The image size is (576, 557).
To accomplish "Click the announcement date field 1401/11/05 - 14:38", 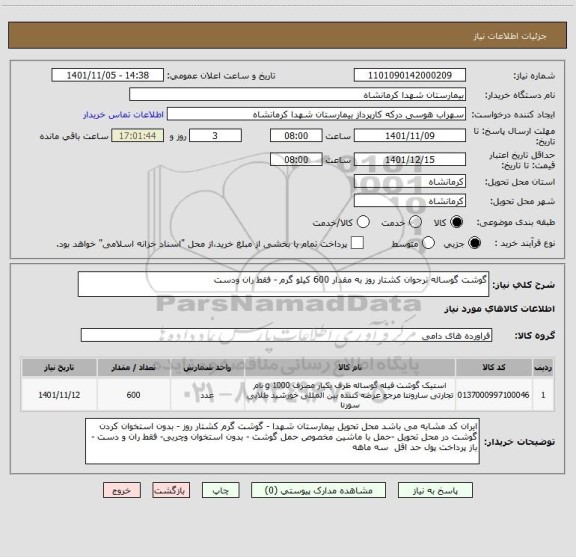I will click(x=108, y=75).
